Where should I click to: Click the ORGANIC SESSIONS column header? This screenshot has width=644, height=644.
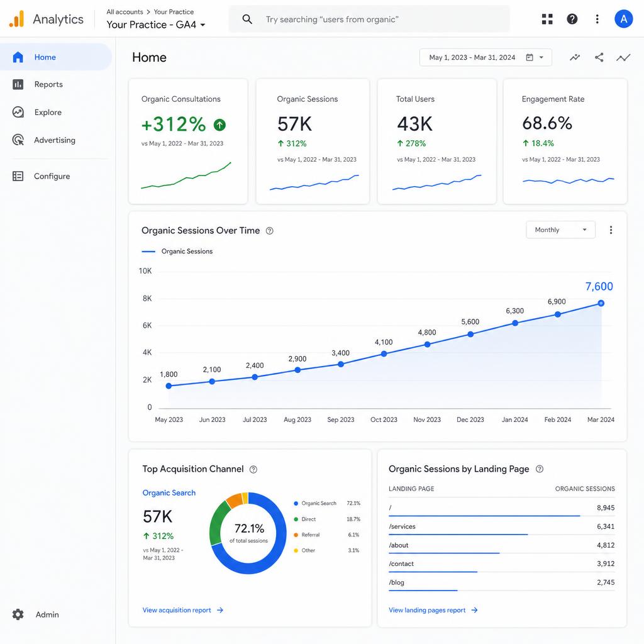[585, 489]
